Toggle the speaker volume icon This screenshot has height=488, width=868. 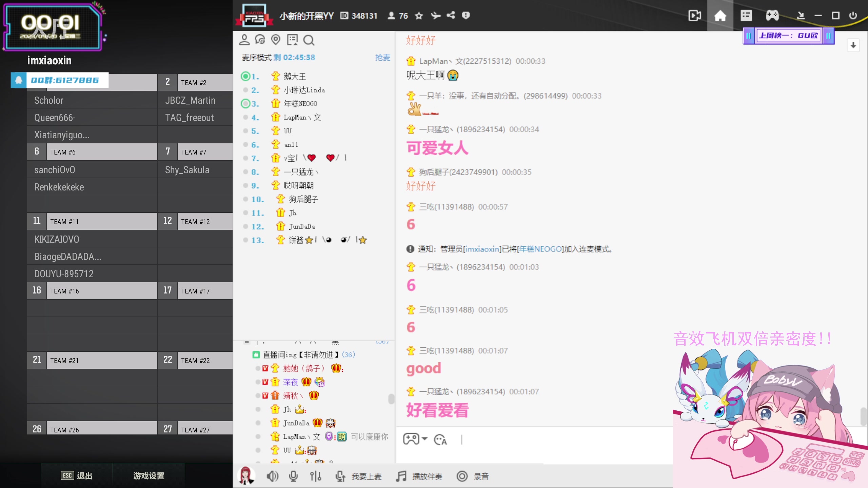[272, 476]
